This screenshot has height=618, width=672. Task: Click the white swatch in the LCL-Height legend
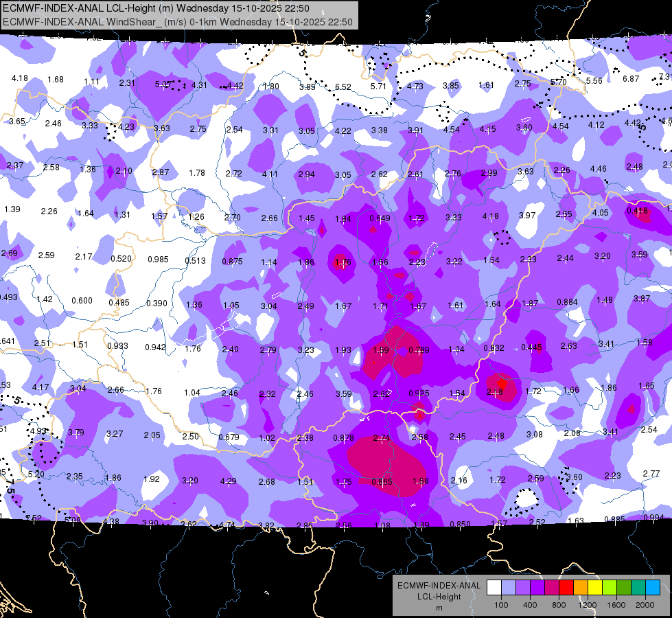(494, 588)
